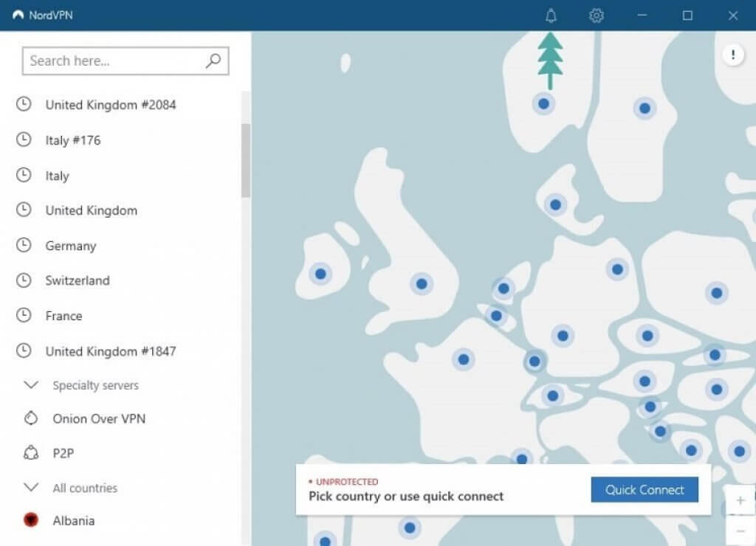The height and width of the screenshot is (546, 756).
Task: Select Albania in the country list
Action: click(x=73, y=520)
